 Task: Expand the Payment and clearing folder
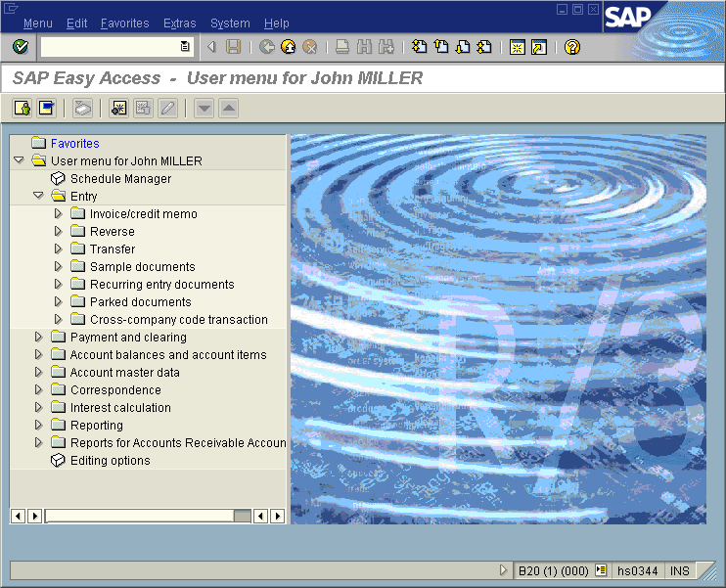coord(38,338)
